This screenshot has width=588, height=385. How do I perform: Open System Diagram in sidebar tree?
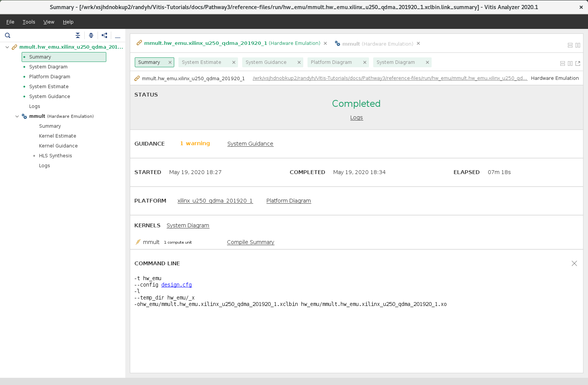(48, 67)
